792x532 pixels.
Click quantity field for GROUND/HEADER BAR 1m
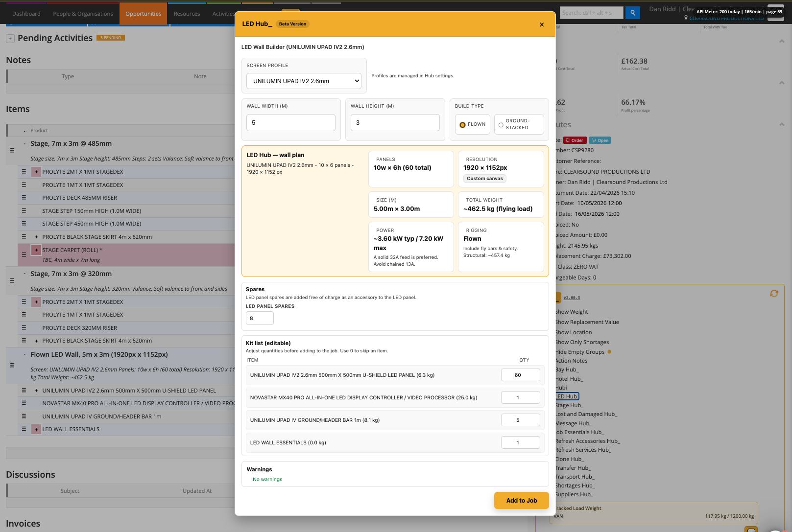click(x=520, y=420)
